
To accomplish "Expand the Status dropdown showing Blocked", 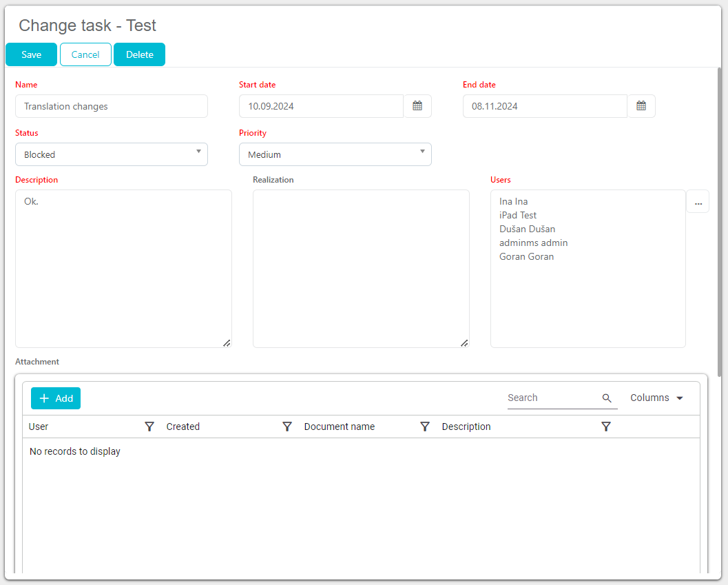I will 112,154.
